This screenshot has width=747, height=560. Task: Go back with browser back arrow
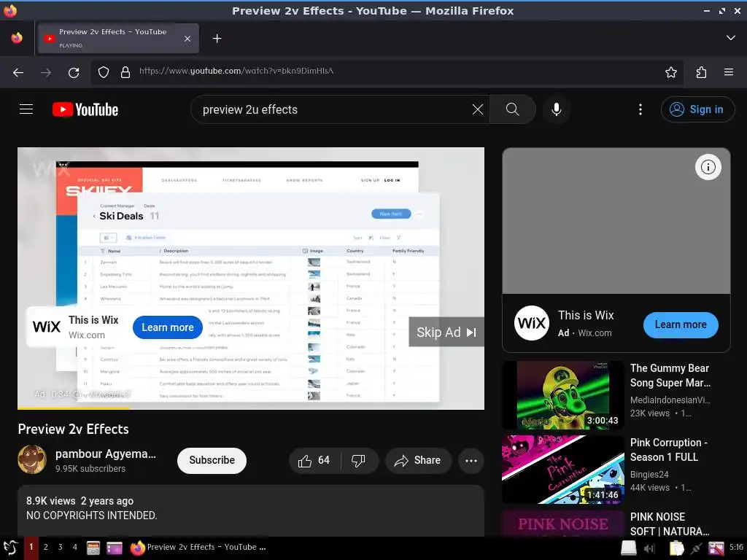coord(18,72)
